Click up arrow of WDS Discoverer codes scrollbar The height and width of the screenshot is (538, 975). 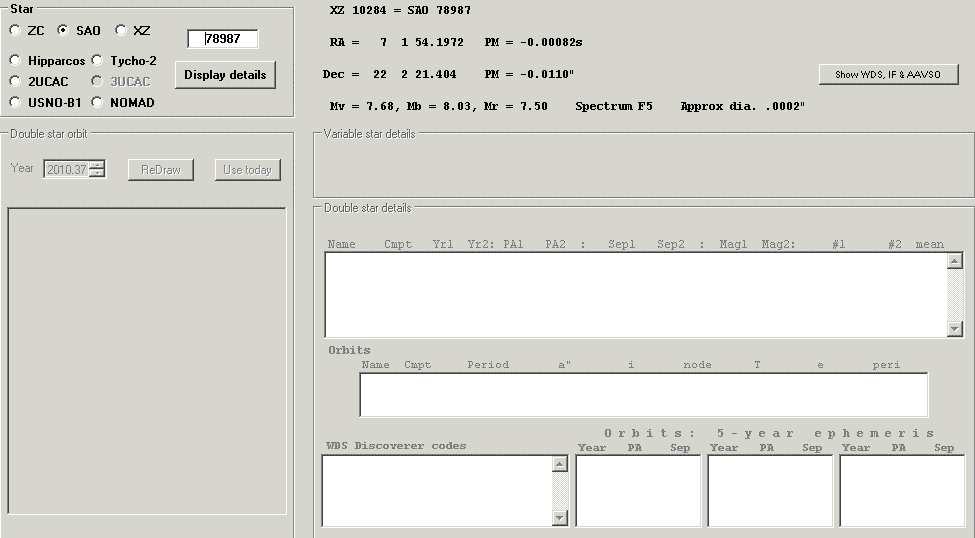click(x=560, y=464)
